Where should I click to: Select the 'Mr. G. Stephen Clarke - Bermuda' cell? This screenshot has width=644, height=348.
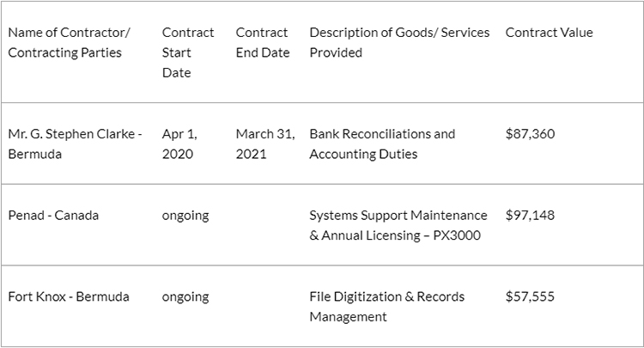click(x=75, y=144)
